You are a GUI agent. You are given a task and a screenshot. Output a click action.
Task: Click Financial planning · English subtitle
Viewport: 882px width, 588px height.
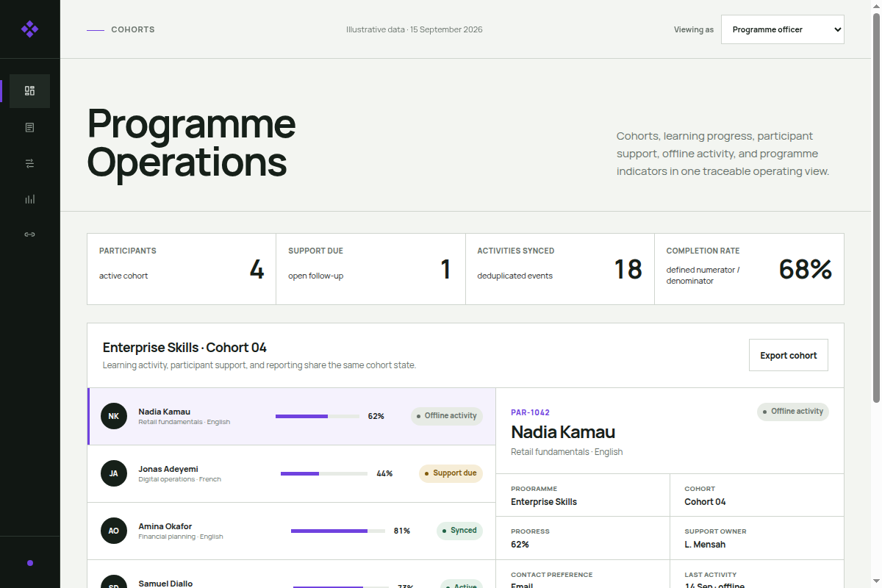(181, 537)
